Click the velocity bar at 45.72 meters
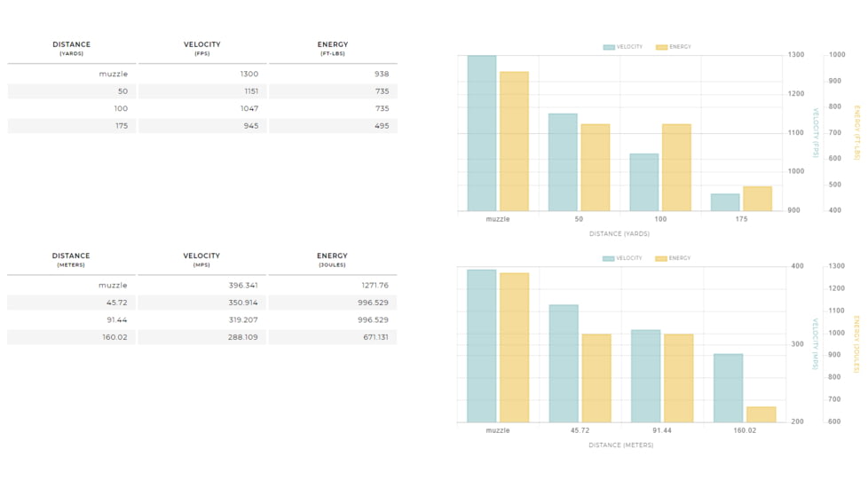The image size is (868, 488). [564, 363]
